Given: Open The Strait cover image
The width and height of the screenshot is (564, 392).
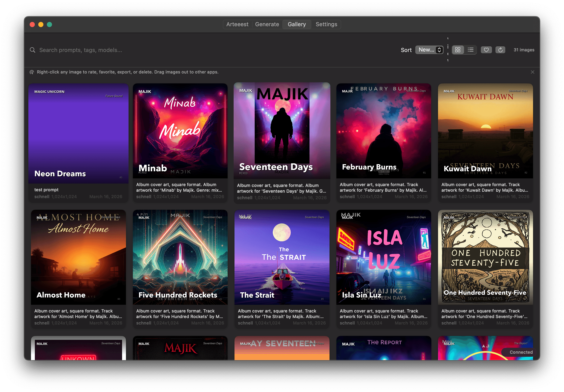Looking at the screenshot, I should [x=282, y=257].
